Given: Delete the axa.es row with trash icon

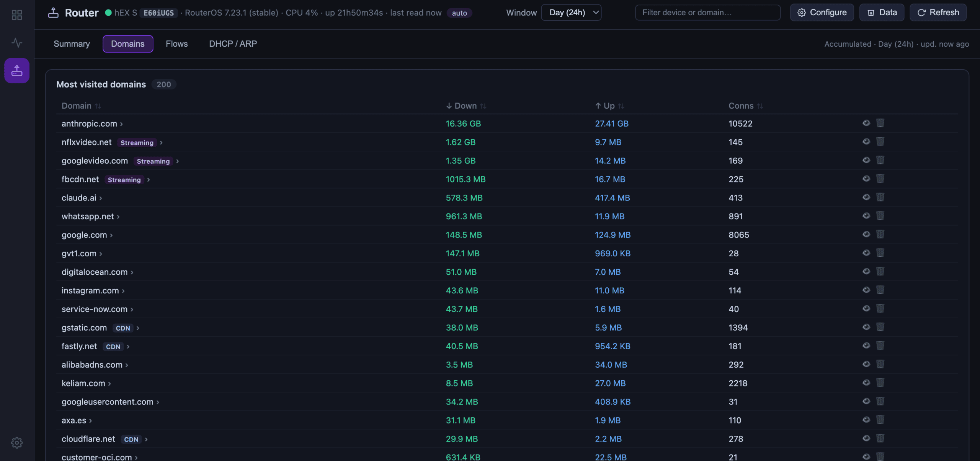Looking at the screenshot, I should tap(880, 420).
